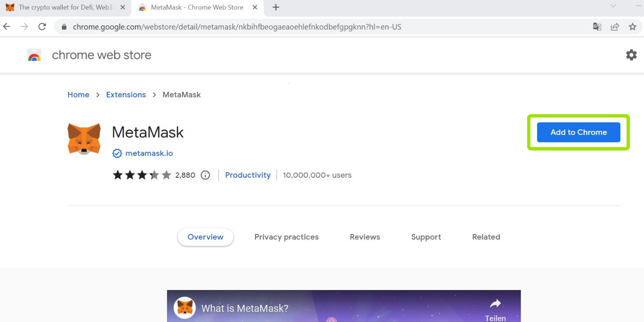Expand the tab search chevron
The height and width of the screenshot is (322, 644).
614,6
